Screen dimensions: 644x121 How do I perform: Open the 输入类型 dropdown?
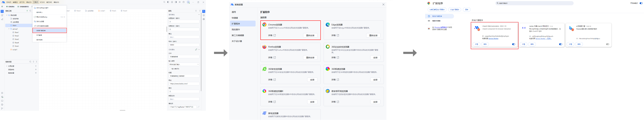184,64
